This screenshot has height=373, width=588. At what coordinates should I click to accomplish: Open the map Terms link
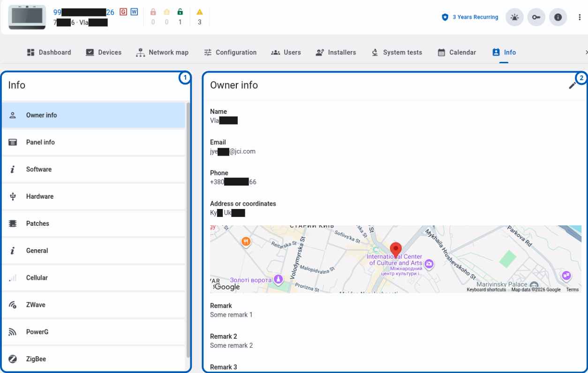coord(572,290)
